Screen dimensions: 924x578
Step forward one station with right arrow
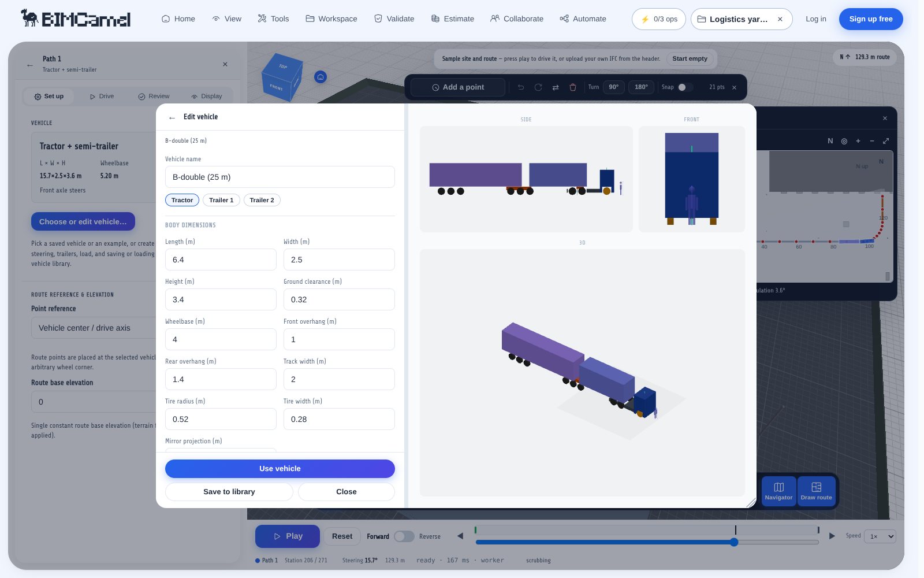click(x=832, y=536)
